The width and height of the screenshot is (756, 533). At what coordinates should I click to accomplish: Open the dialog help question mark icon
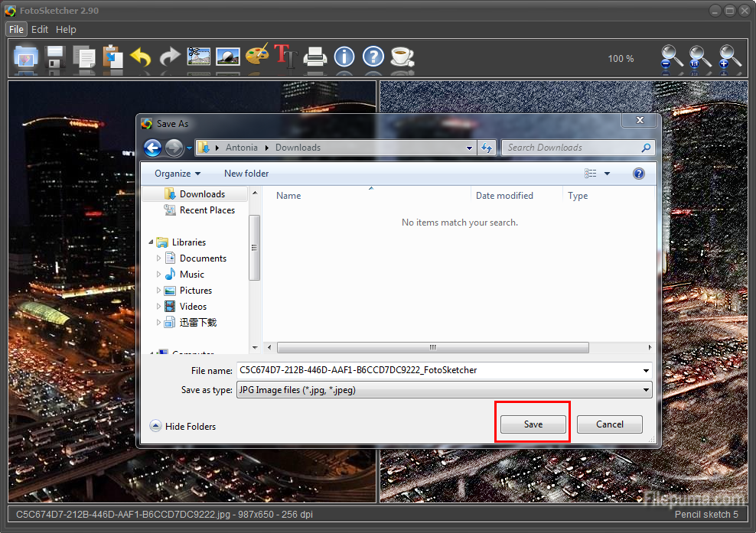point(639,174)
